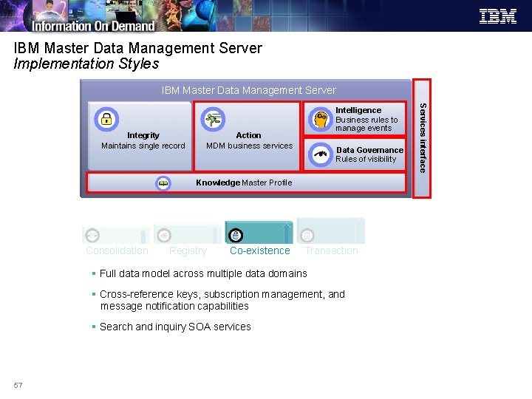The width and height of the screenshot is (532, 399).
Task: Click the IBM logo
Action: 498,16
